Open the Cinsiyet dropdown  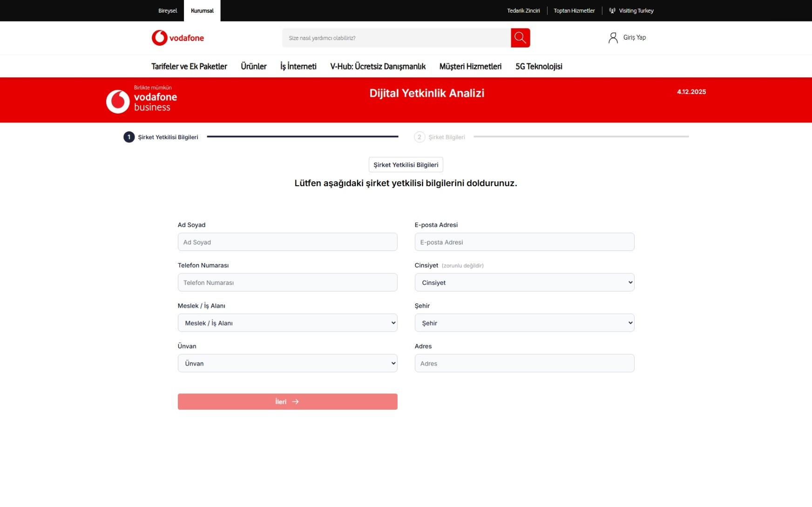pos(524,283)
